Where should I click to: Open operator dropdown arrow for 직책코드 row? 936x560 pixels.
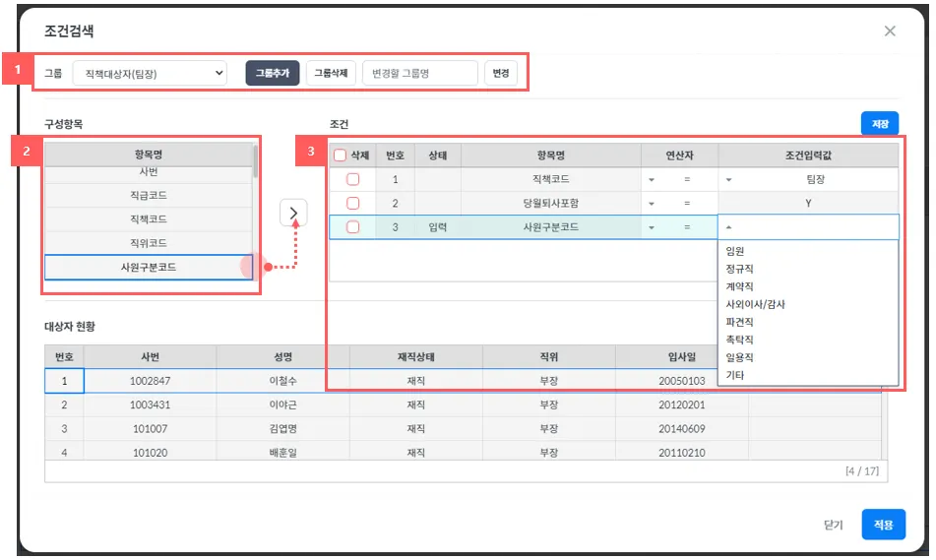coord(652,180)
